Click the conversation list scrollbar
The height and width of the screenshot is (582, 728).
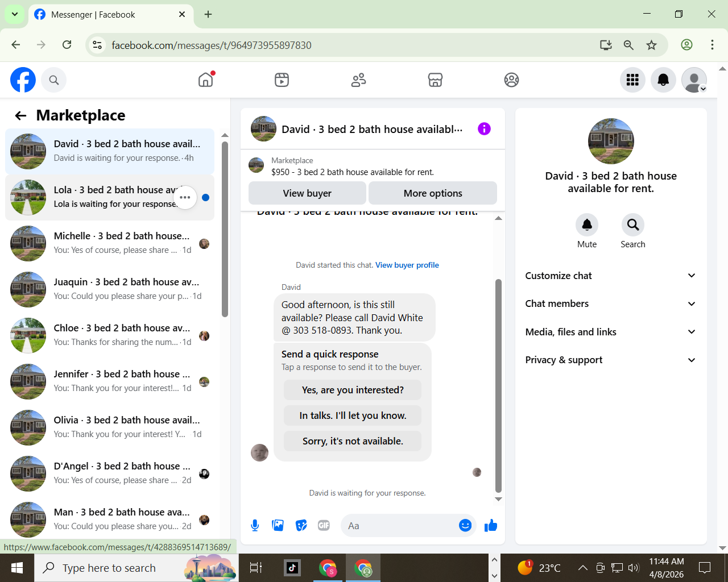[225, 229]
